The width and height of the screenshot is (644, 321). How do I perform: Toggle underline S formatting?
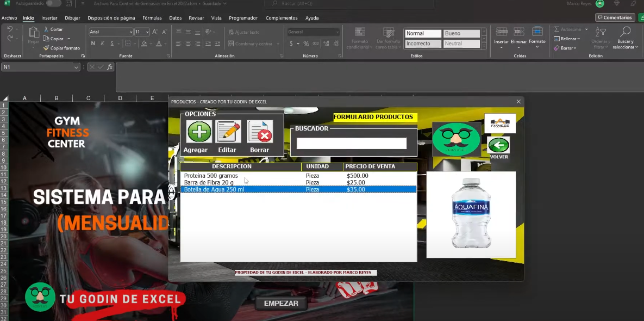[112, 44]
